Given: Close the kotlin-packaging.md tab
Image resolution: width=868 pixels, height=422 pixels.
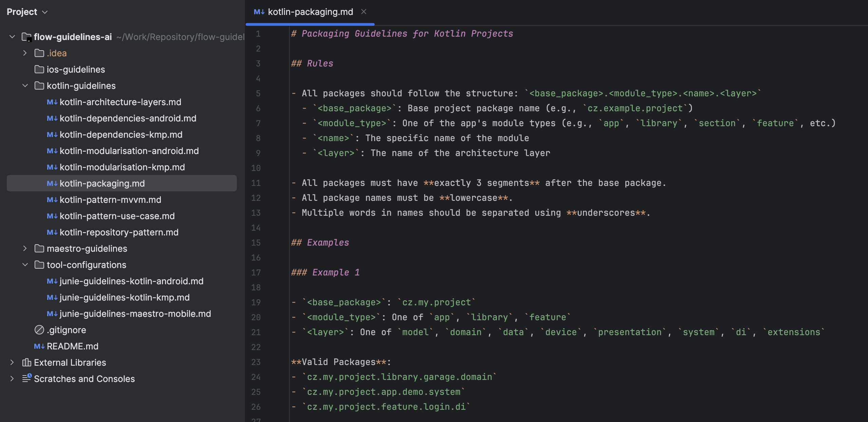Looking at the screenshot, I should tap(363, 12).
